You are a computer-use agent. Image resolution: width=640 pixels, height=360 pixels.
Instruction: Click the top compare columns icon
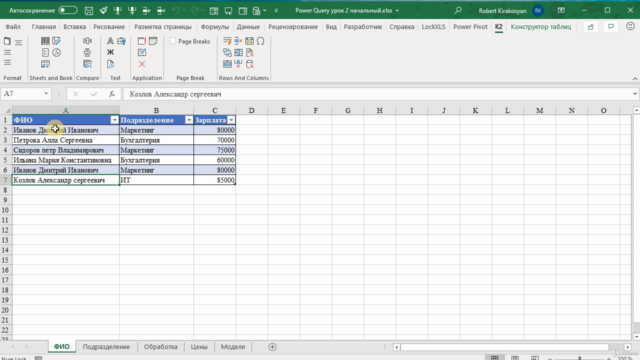tap(87, 41)
